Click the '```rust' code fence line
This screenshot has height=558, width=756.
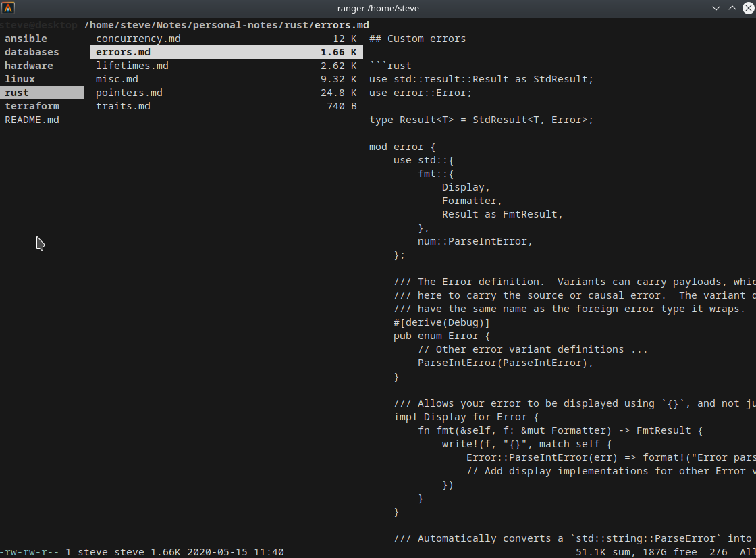coord(390,66)
